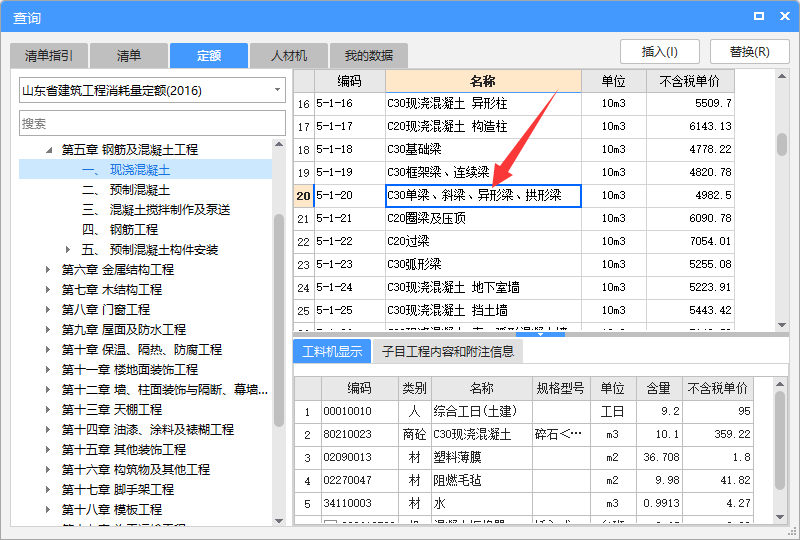Image resolution: width=800 pixels, height=540 pixels.
Task: Click the 不含税单价 header in quota table
Action: [x=690, y=81]
